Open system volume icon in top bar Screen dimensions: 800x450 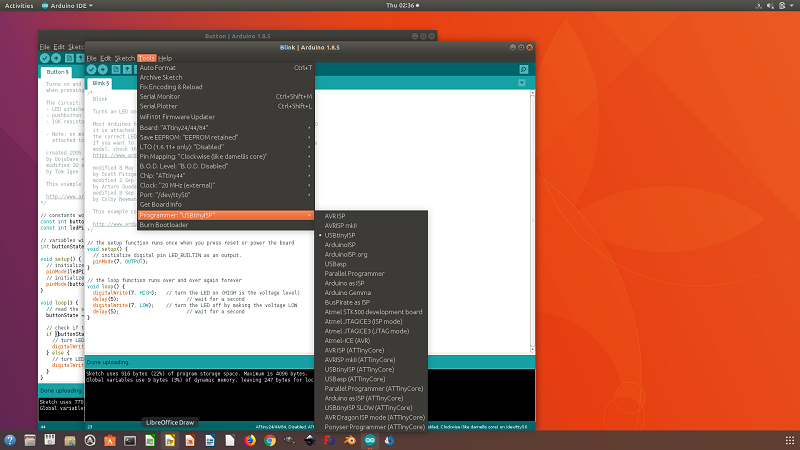click(x=770, y=6)
